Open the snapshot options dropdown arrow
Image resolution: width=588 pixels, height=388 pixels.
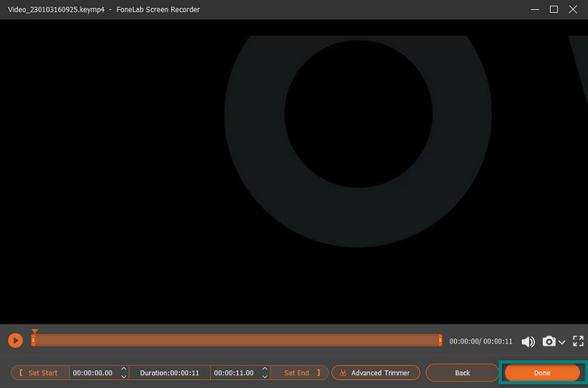562,342
